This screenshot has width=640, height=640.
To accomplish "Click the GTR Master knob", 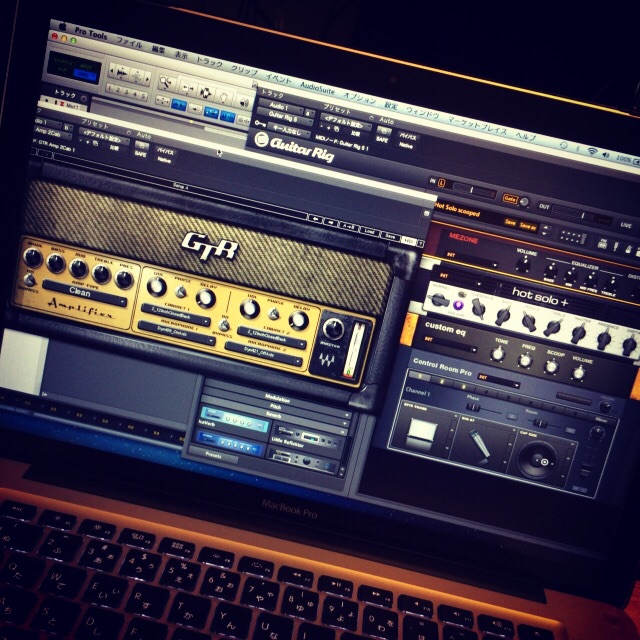I will click(x=333, y=329).
